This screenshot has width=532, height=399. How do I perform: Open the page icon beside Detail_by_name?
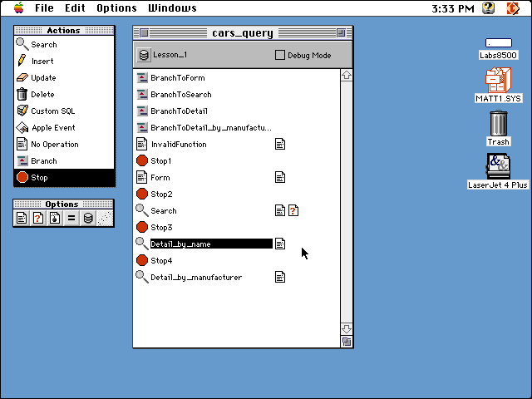pos(280,244)
